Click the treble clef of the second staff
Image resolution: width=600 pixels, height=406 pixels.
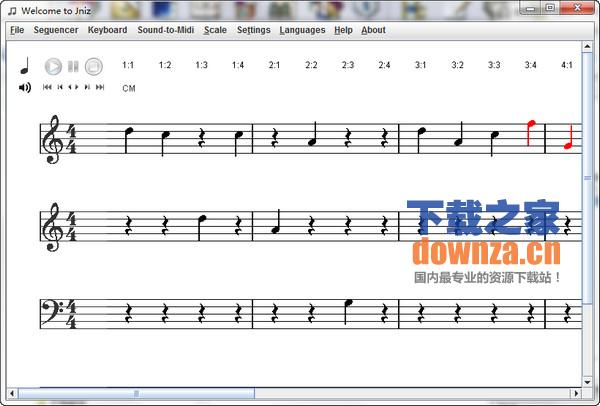53,227
